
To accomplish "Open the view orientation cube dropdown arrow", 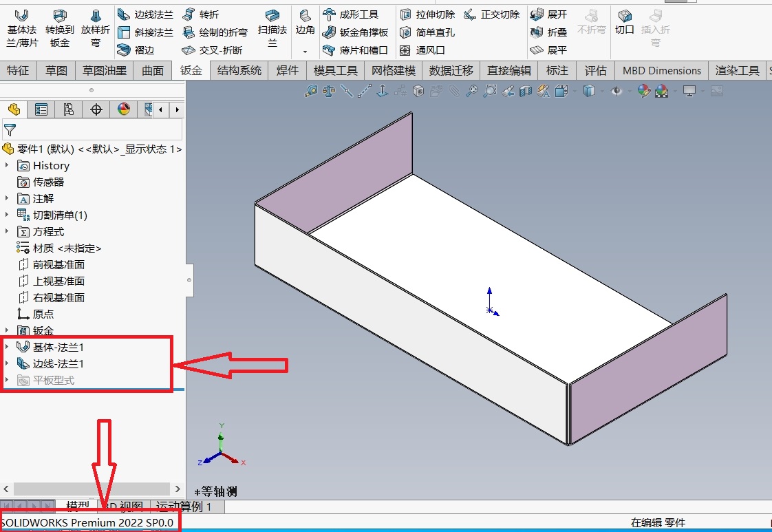I will (575, 91).
